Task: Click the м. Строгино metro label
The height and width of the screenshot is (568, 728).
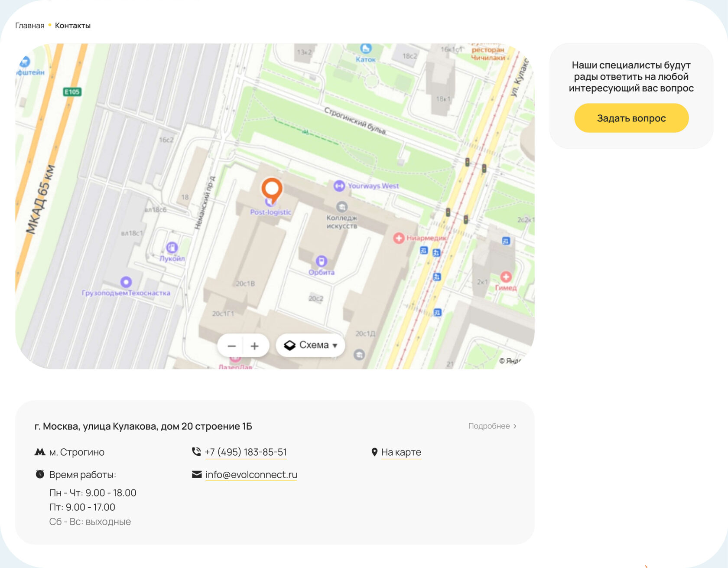Action: [x=77, y=452]
